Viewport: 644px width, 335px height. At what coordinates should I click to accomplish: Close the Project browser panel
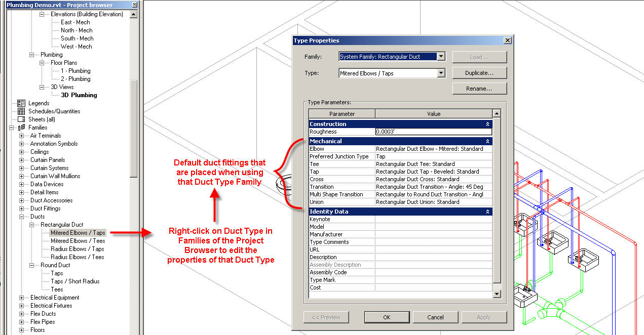[134, 5]
